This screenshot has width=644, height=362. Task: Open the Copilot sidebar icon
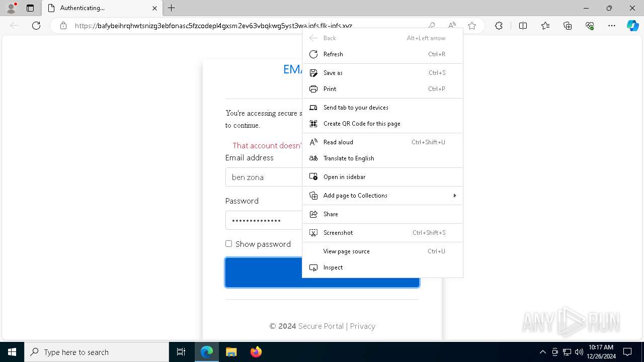tap(632, 26)
